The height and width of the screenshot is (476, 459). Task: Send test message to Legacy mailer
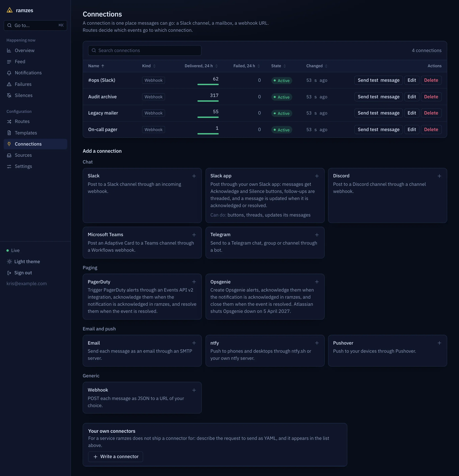coord(378,113)
